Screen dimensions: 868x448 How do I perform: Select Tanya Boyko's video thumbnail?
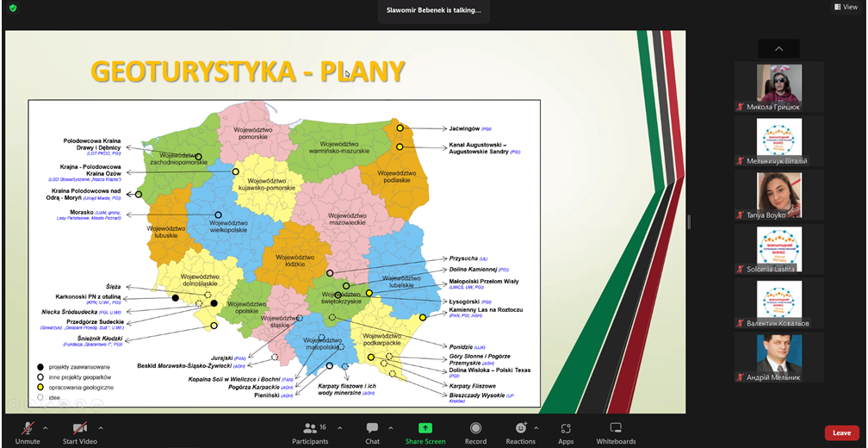pyautogui.click(x=779, y=195)
